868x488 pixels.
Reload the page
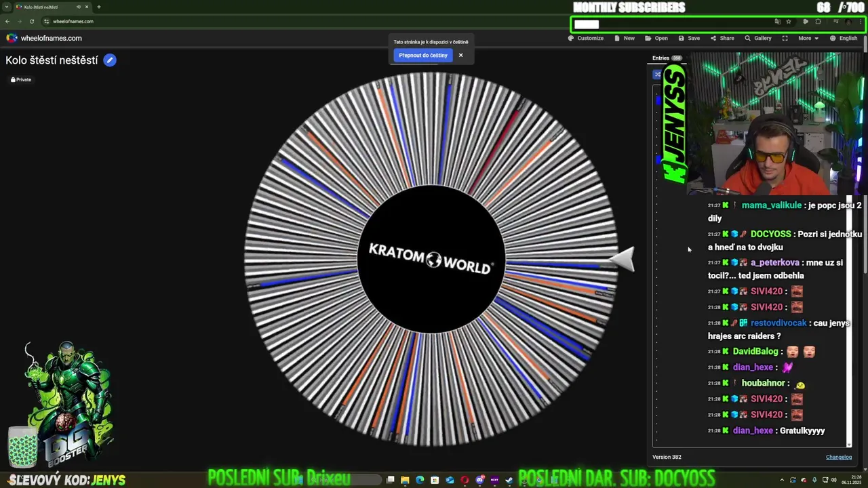coord(31,21)
